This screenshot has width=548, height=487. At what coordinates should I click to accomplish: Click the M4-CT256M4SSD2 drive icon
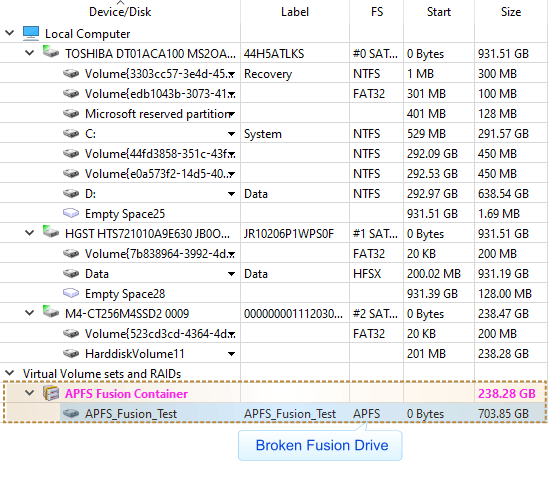51,312
